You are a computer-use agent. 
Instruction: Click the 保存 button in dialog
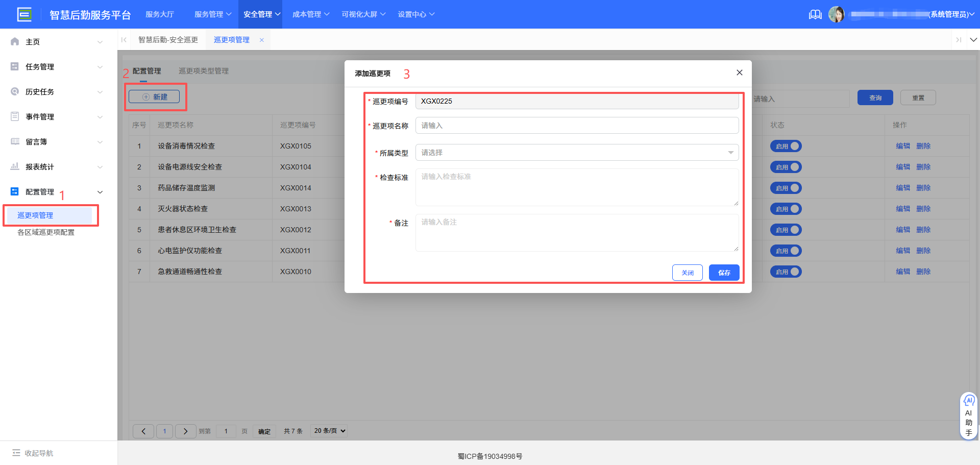coord(724,273)
